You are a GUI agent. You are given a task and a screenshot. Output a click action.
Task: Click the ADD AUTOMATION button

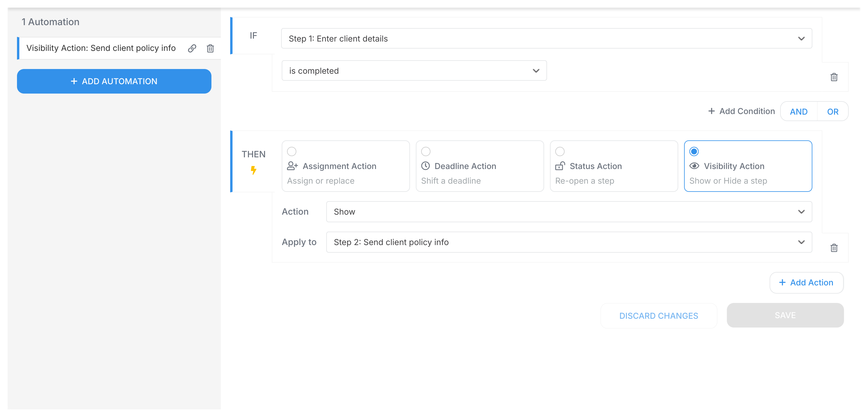tap(114, 81)
